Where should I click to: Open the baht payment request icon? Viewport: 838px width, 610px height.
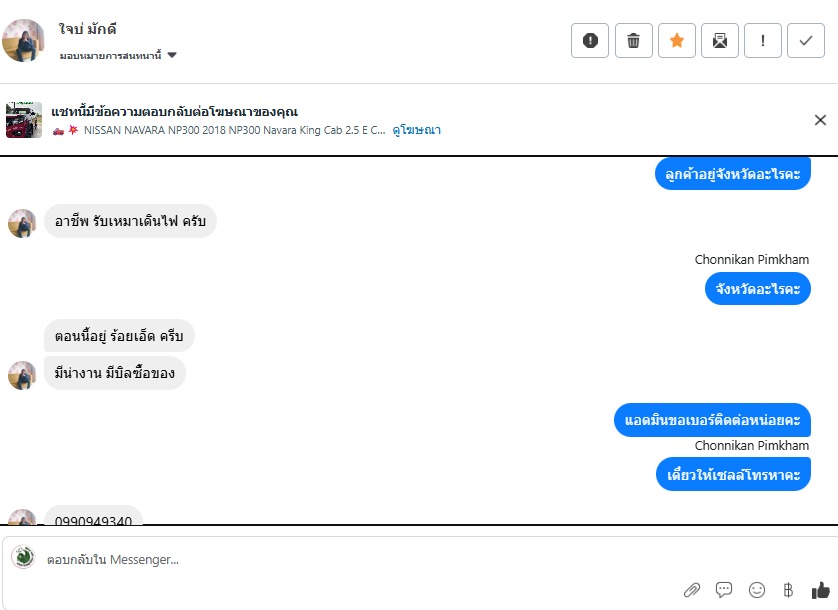(x=788, y=590)
